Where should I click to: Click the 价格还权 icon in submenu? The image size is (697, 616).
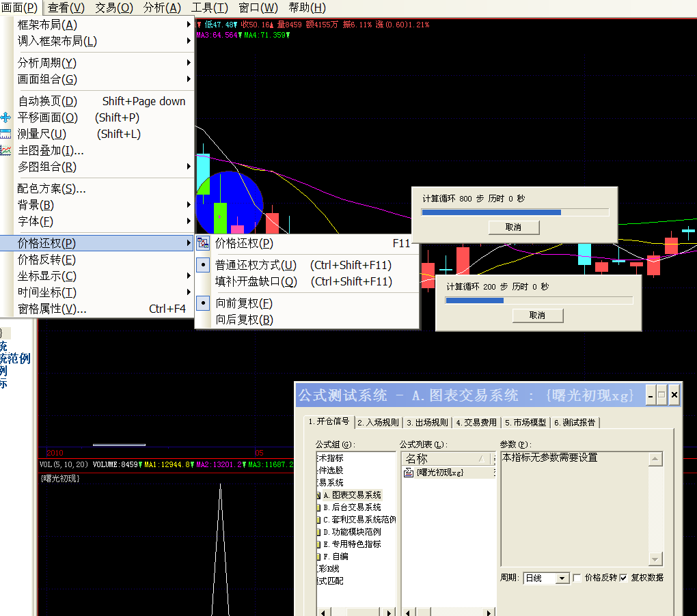click(x=203, y=243)
